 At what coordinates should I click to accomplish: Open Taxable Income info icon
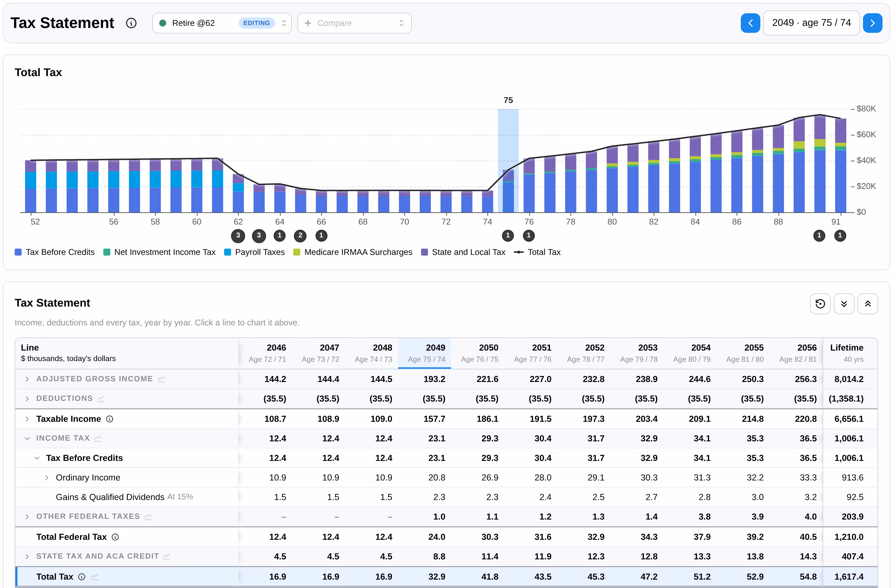[110, 419]
